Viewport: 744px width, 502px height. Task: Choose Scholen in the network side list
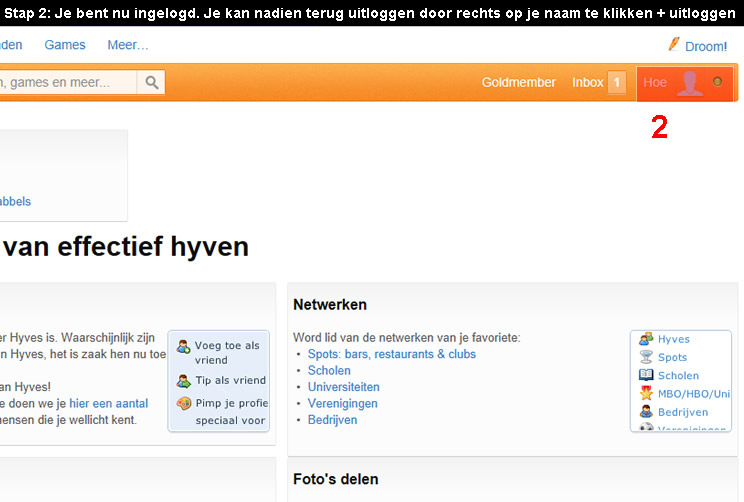coord(678,375)
